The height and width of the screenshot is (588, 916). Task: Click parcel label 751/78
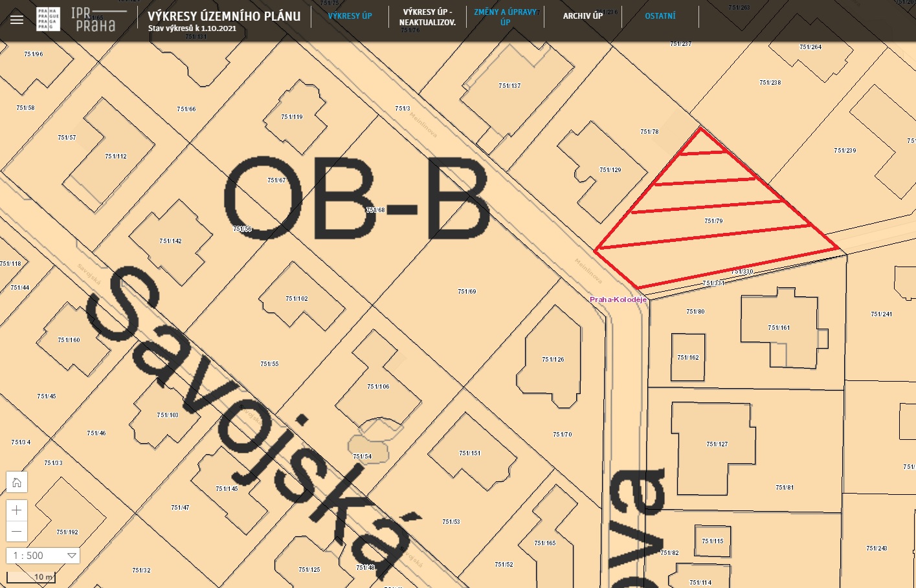pos(649,132)
